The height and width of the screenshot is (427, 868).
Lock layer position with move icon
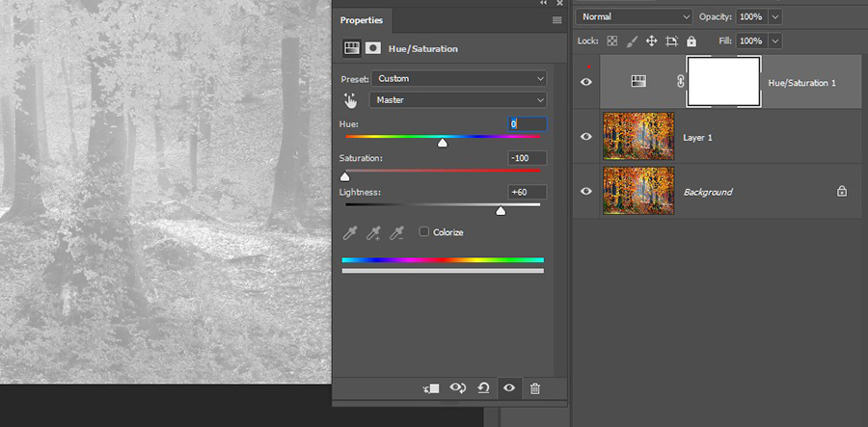pyautogui.click(x=651, y=41)
